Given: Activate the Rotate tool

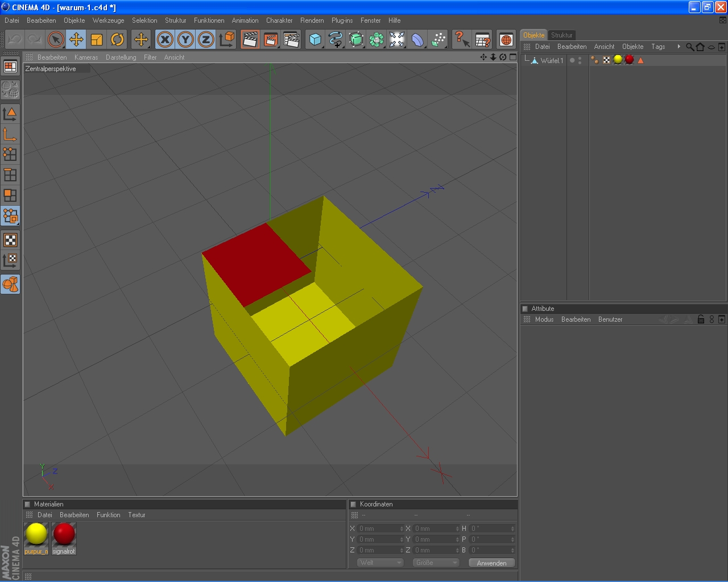Looking at the screenshot, I should click(117, 39).
